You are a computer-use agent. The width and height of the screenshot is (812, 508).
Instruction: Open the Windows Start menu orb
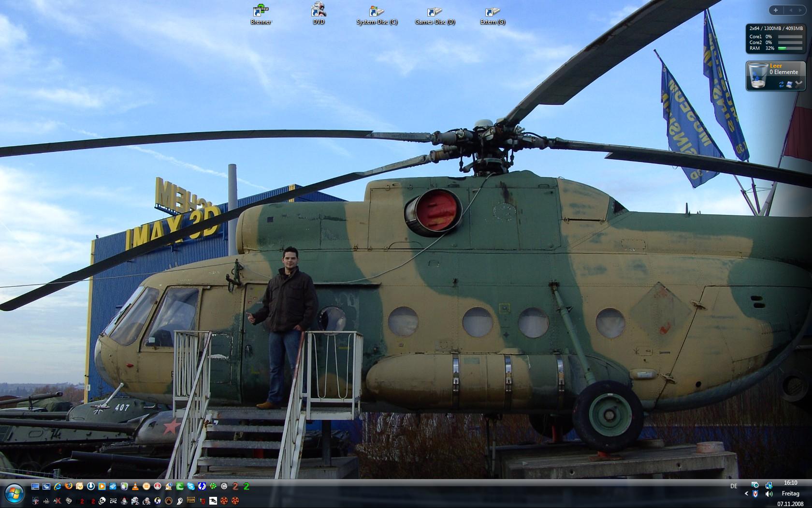pos(14,493)
